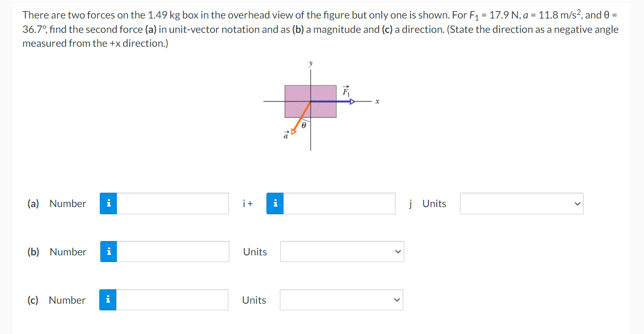Click the angle θ symbol in the figure
644x334 pixels.
tap(303, 124)
